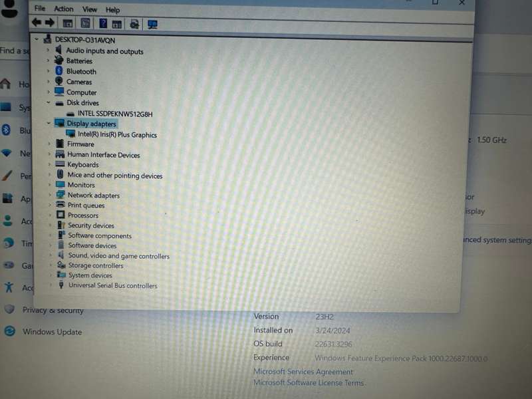The width and height of the screenshot is (532, 399).
Task: Select the Software devices category
Action: tap(92, 245)
